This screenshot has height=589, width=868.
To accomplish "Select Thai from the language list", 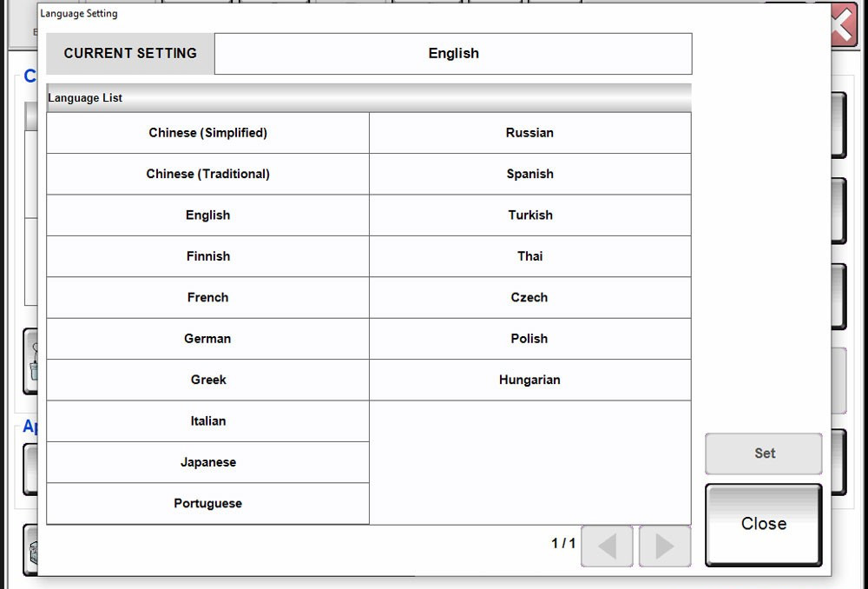I will [x=529, y=256].
